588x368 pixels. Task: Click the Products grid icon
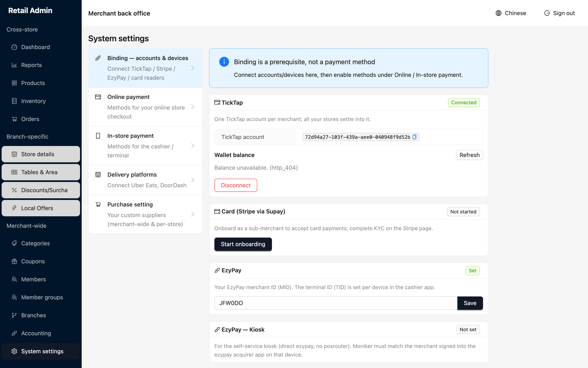point(14,83)
